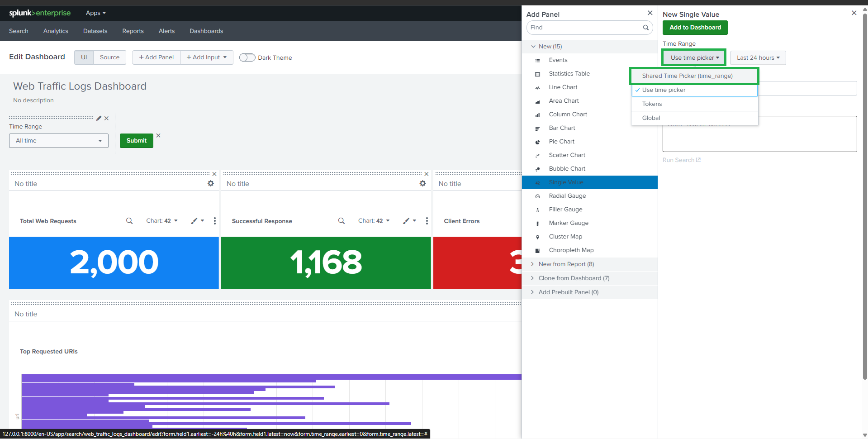
Task: Select the Single Value visualization
Action: point(590,182)
